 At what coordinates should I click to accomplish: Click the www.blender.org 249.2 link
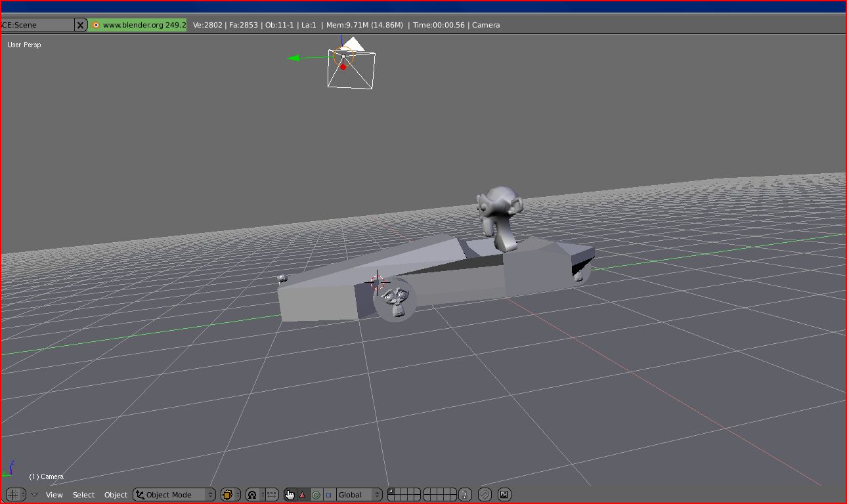(139, 25)
